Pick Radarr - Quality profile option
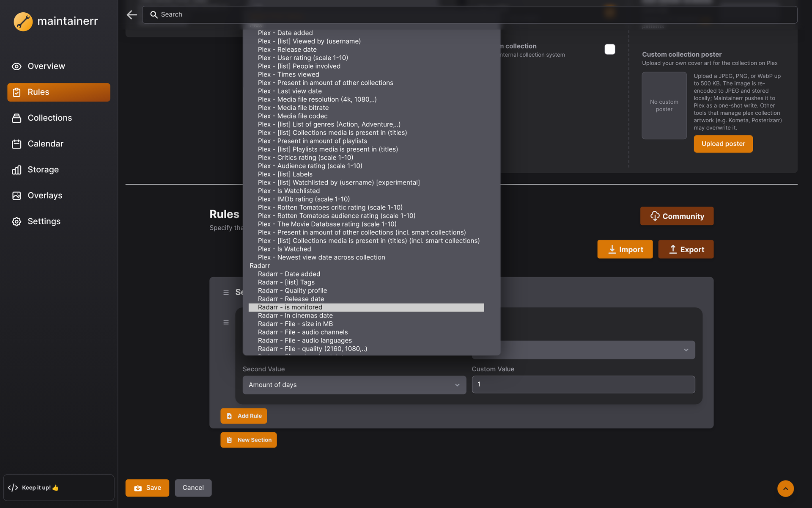This screenshot has height=508, width=812. [292, 291]
